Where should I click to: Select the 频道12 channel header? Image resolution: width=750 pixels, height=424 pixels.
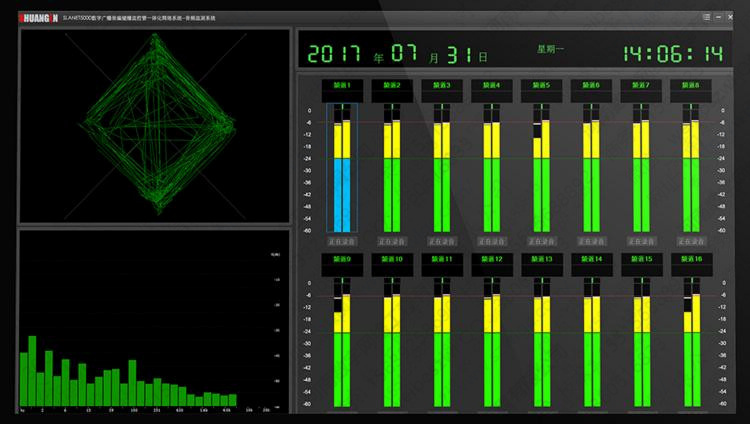(490, 259)
